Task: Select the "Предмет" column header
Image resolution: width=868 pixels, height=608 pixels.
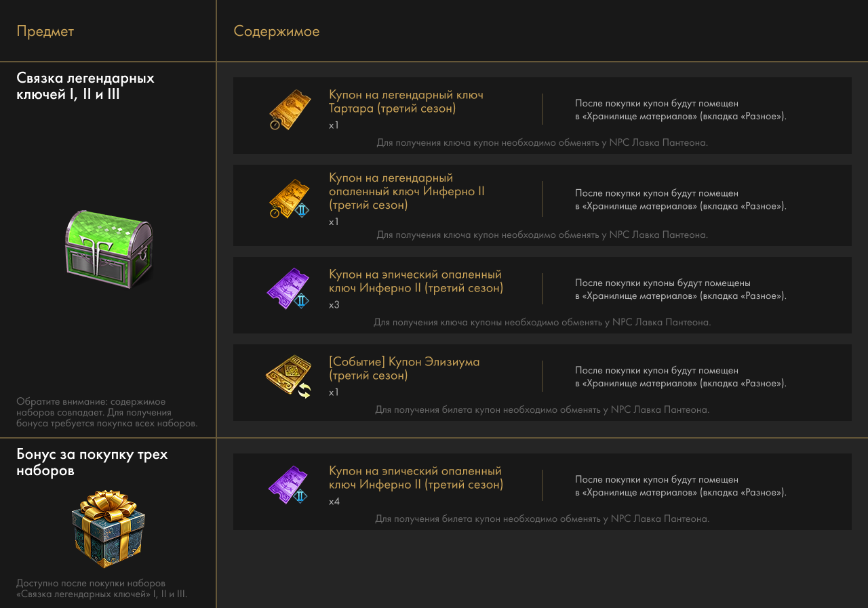Action: [45, 31]
